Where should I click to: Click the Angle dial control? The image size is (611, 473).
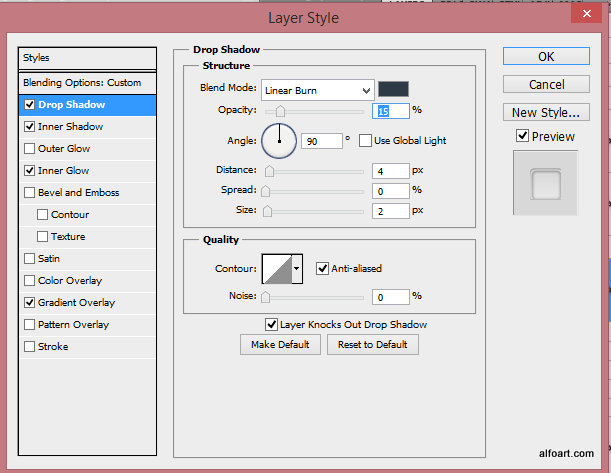click(279, 141)
